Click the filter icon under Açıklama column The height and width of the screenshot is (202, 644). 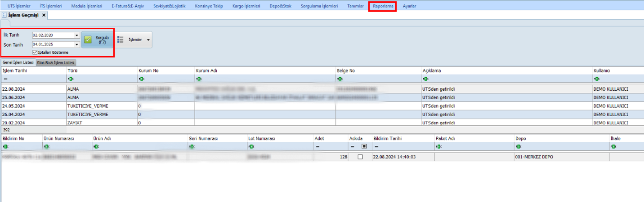(425, 79)
